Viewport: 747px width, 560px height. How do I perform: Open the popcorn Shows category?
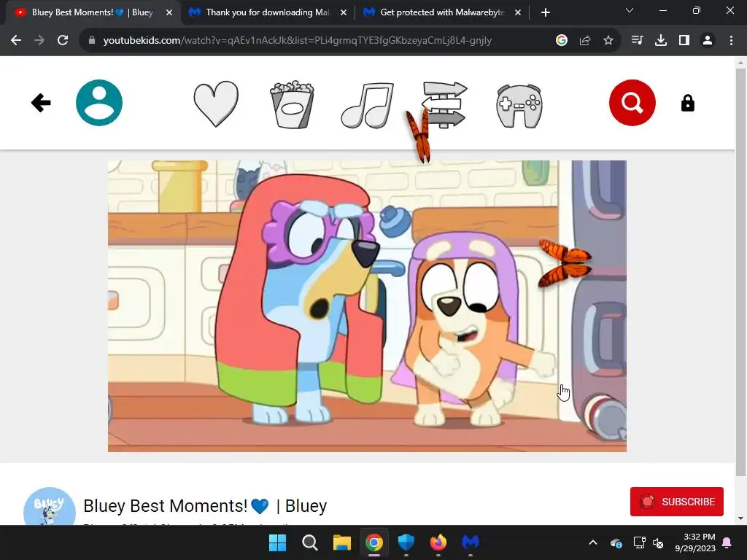coord(292,104)
